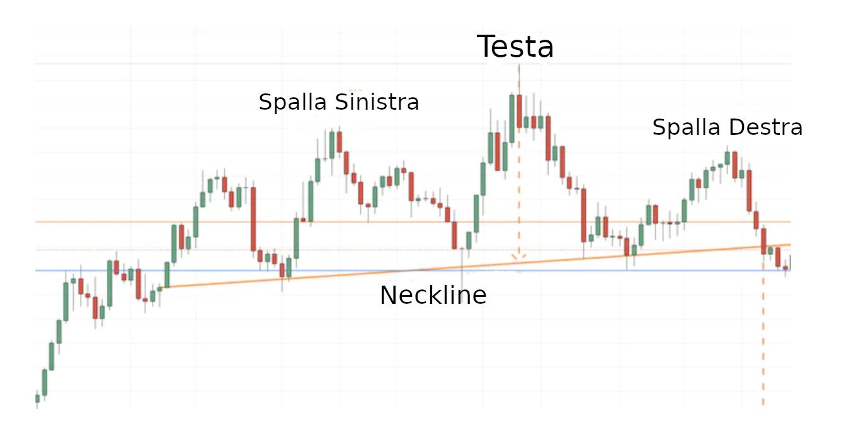Click the long red candle after the head decline
This screenshot has height=430, width=868.
(584, 215)
